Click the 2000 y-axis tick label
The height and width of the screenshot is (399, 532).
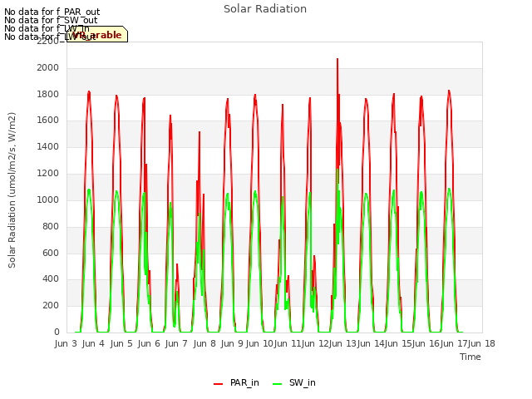(48, 68)
